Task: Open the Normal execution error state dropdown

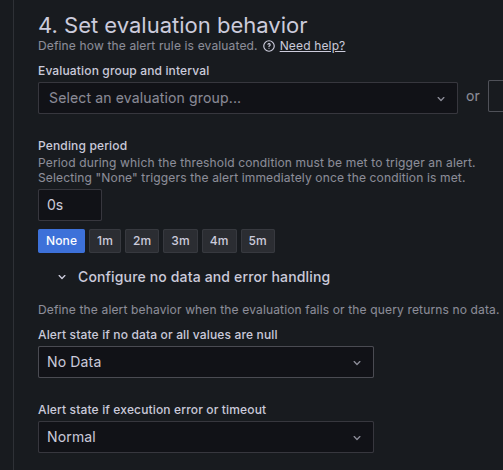Action: [206, 437]
